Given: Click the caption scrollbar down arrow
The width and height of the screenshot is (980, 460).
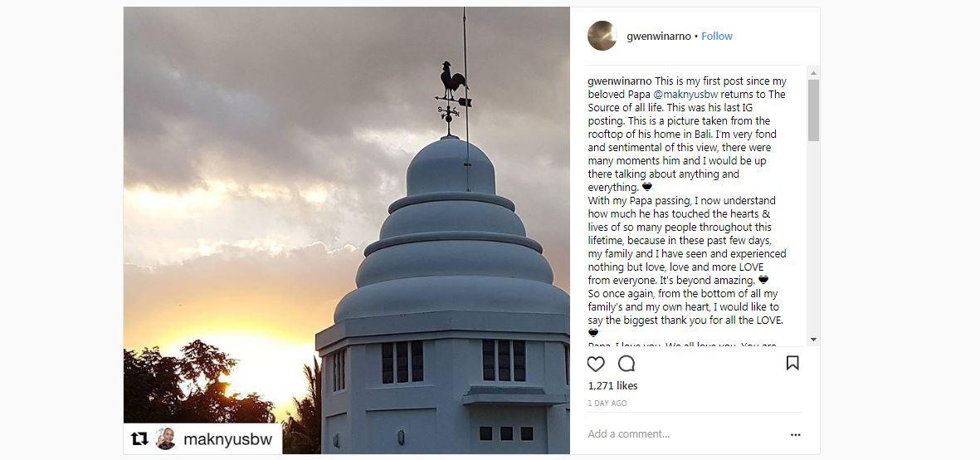Looking at the screenshot, I should point(813,340).
